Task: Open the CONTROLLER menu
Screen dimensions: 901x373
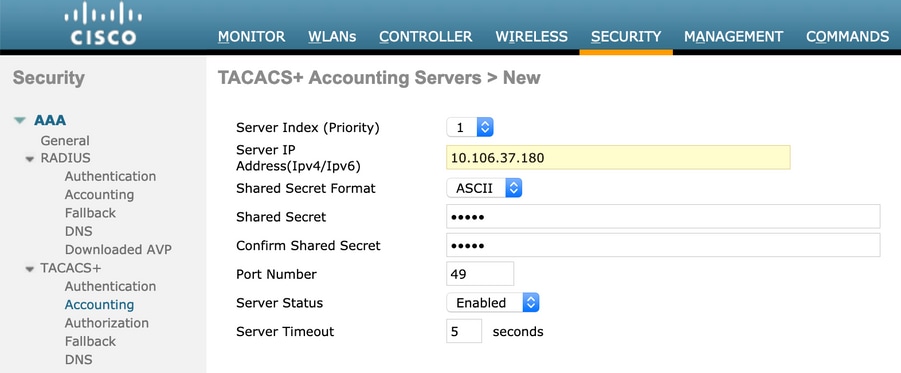Action: [x=425, y=37]
